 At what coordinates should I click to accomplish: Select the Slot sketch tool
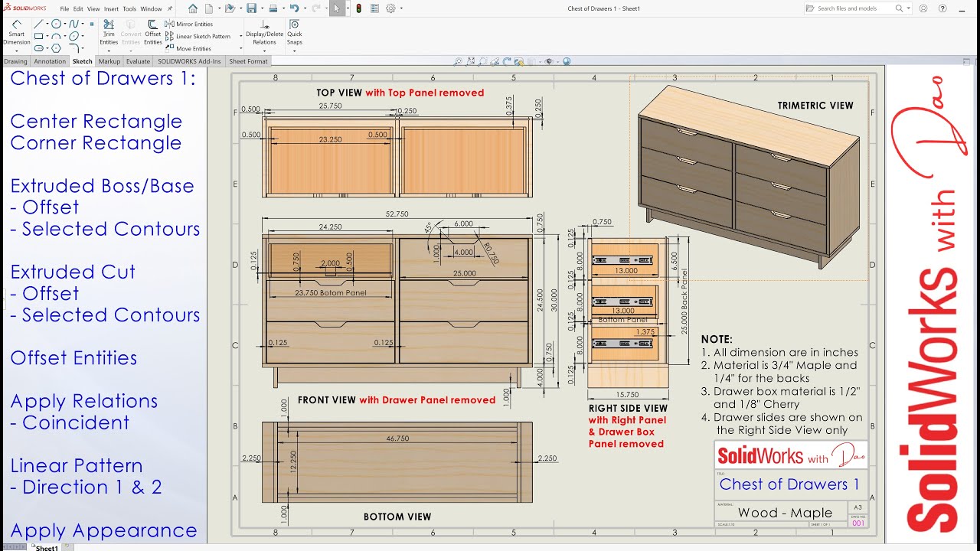(38, 48)
